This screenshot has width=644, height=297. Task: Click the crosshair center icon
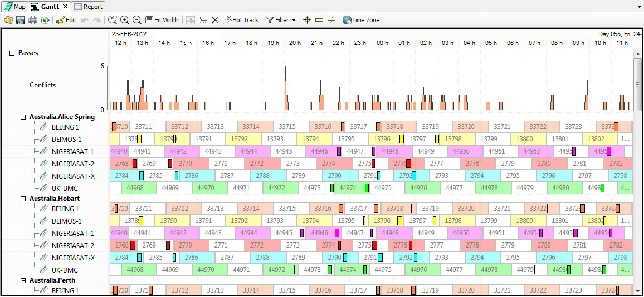coord(306,20)
